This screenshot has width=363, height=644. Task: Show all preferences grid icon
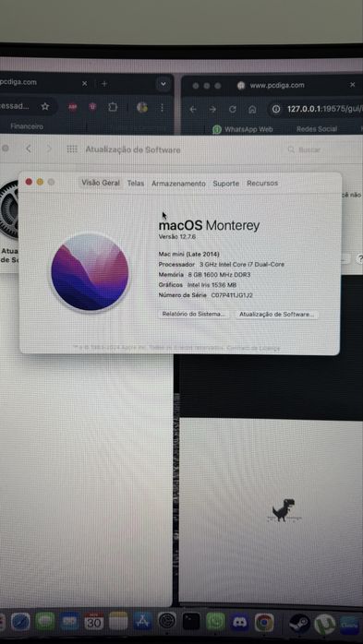[x=72, y=149]
